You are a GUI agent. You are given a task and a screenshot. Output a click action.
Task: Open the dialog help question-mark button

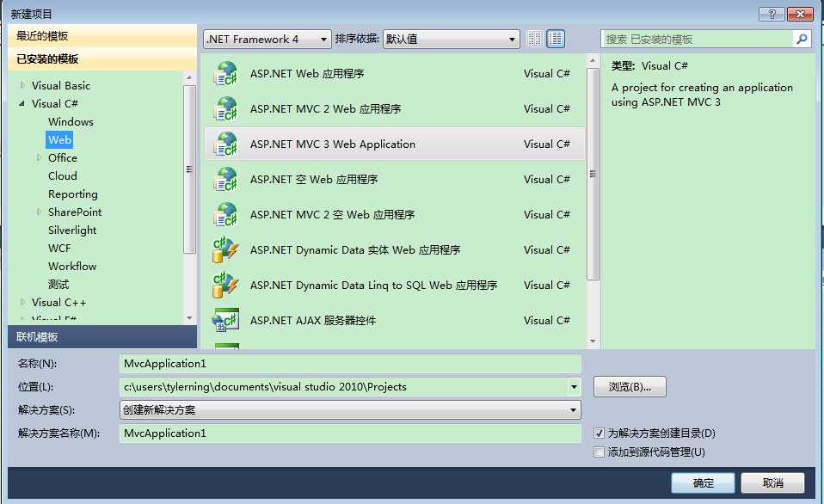772,14
